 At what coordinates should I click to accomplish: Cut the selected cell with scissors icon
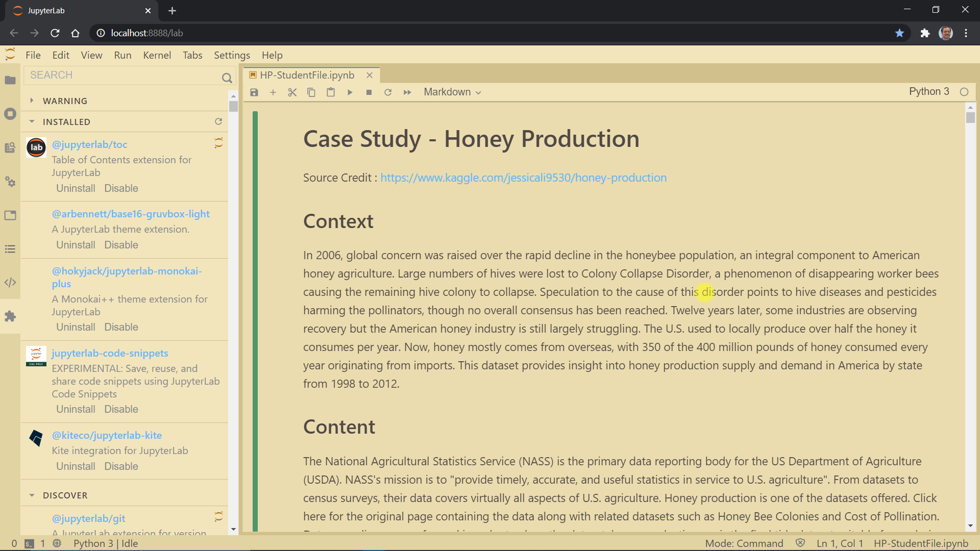(292, 92)
